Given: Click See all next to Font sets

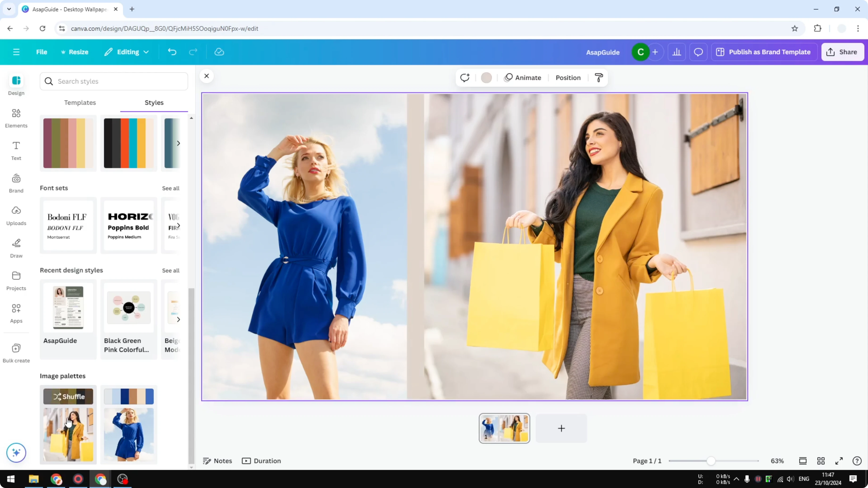Looking at the screenshot, I should tap(171, 188).
